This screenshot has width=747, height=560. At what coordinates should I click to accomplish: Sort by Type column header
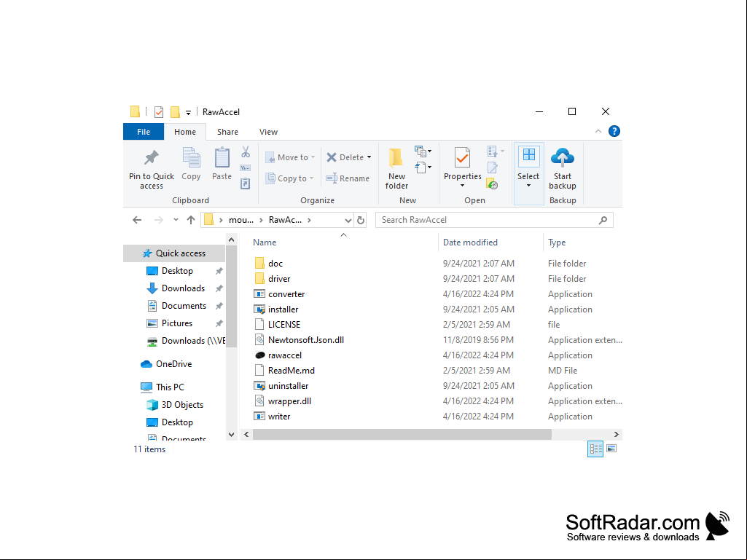(557, 242)
